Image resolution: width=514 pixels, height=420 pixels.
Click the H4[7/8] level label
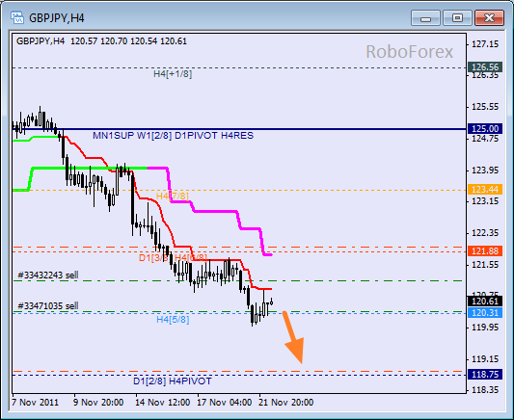[173, 197]
